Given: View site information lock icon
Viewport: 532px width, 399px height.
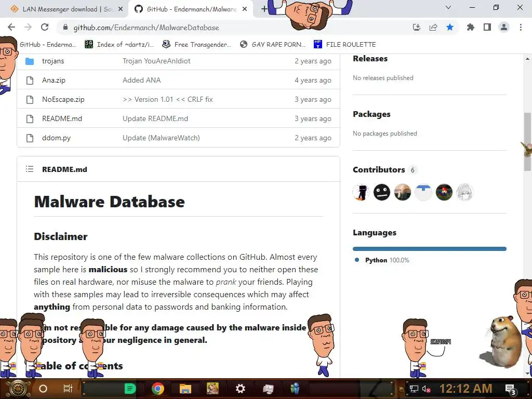Looking at the screenshot, I should tap(65, 27).
